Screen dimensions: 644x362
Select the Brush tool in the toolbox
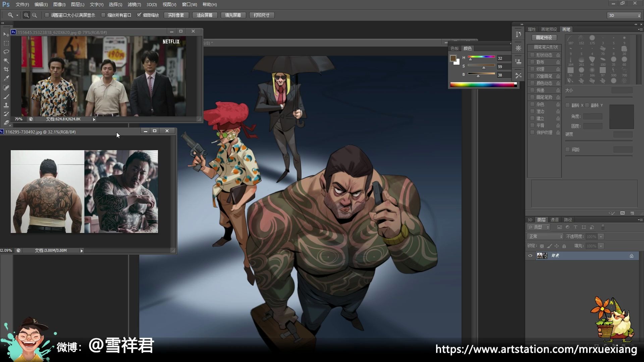coord(6,97)
